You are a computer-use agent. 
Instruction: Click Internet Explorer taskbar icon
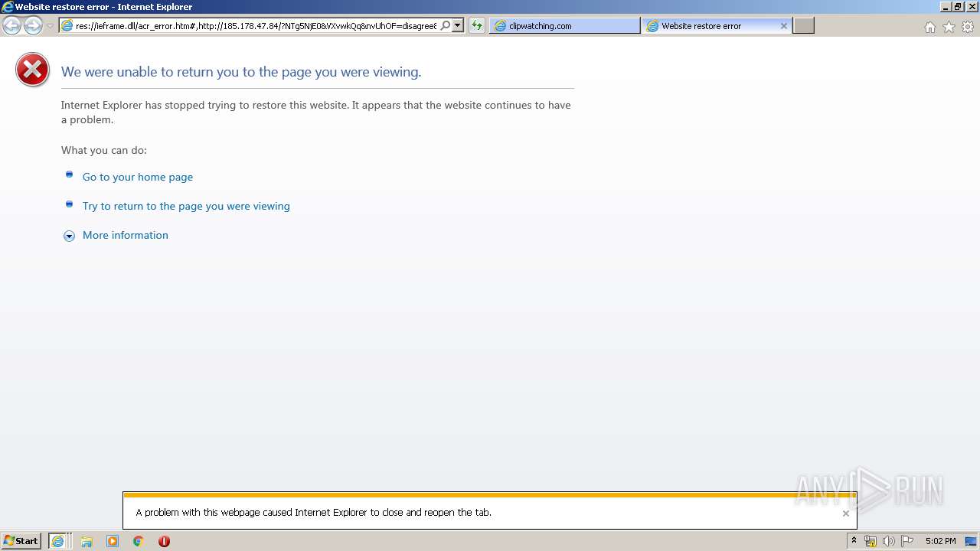58,541
